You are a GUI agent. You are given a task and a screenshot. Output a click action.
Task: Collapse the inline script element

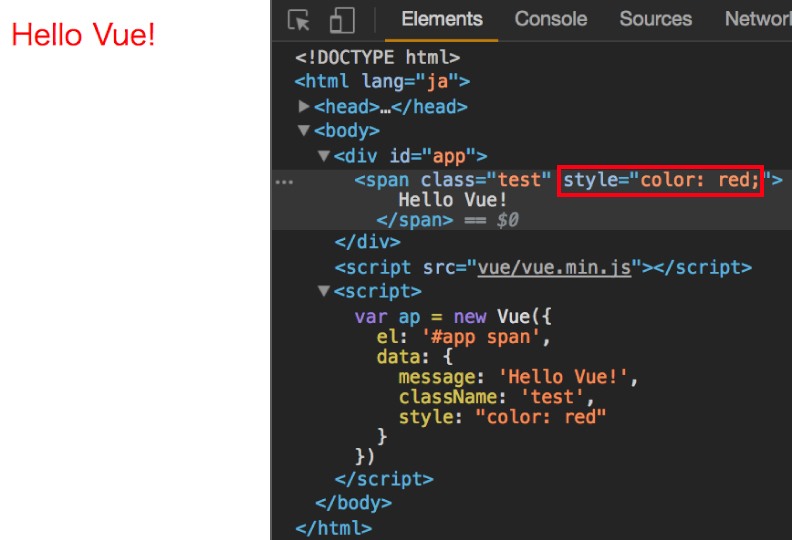tap(324, 291)
